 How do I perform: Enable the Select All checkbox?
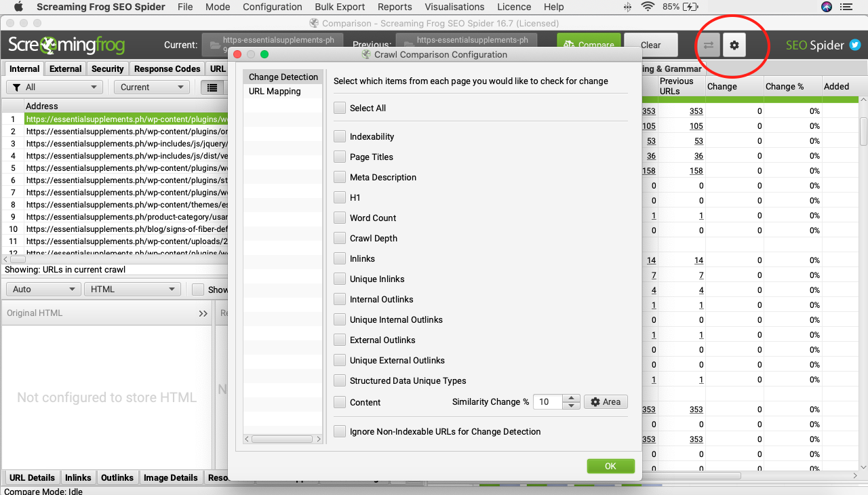[340, 108]
